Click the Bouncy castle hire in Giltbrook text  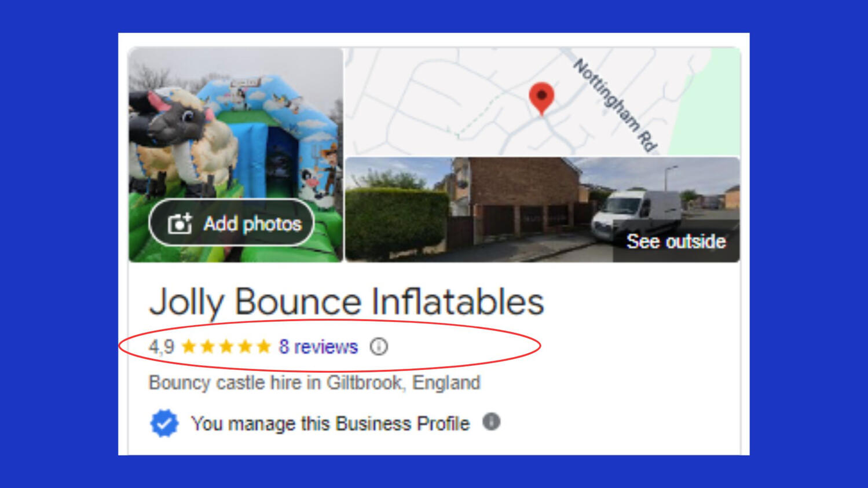tap(314, 383)
